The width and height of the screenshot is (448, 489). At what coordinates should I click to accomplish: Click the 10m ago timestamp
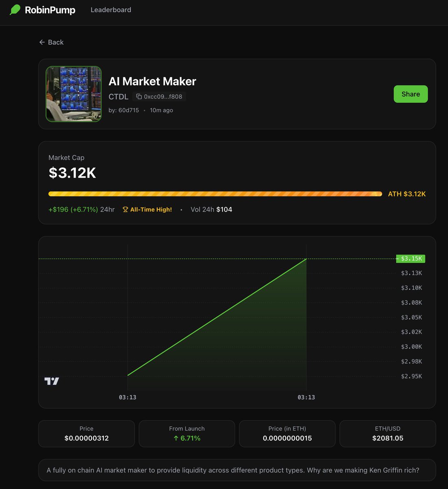(x=161, y=110)
